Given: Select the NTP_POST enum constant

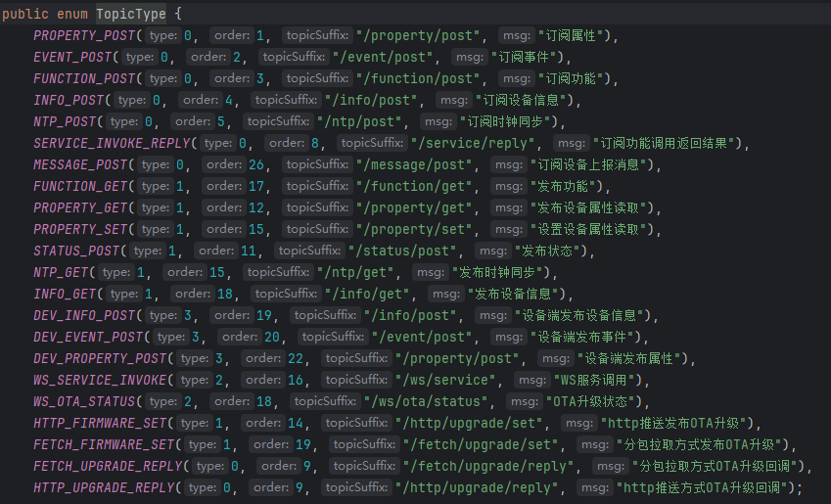Looking at the screenshot, I should 65,122.
